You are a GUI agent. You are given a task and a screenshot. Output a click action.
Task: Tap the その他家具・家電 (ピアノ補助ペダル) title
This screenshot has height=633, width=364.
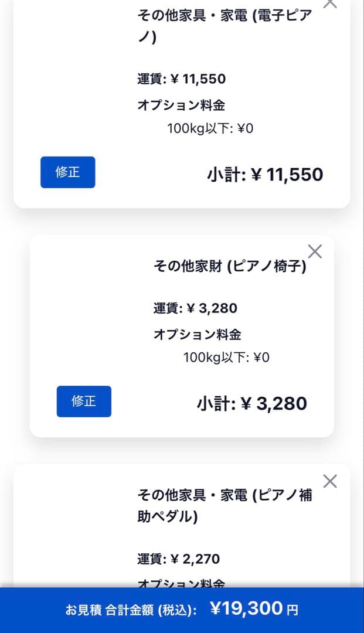point(224,506)
